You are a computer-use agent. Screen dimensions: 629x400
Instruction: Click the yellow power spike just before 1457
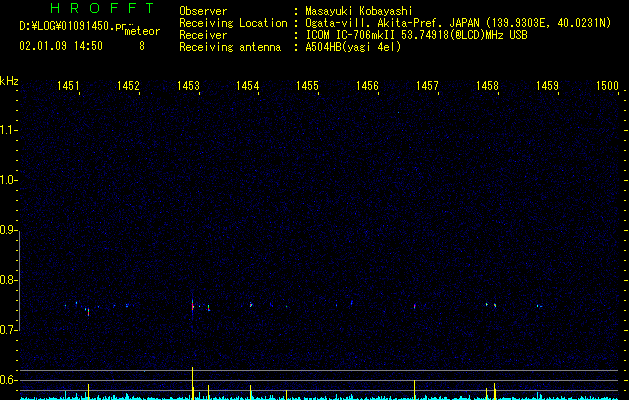[x=414, y=390]
